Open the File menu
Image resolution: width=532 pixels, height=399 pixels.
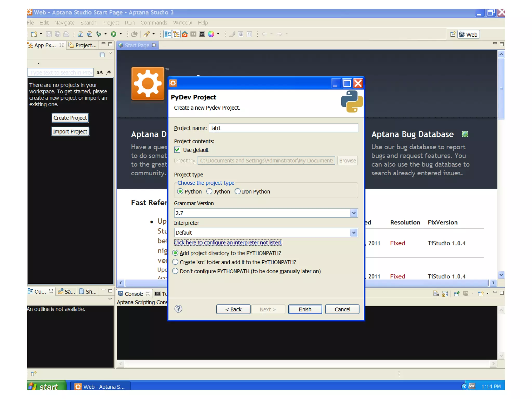click(30, 23)
